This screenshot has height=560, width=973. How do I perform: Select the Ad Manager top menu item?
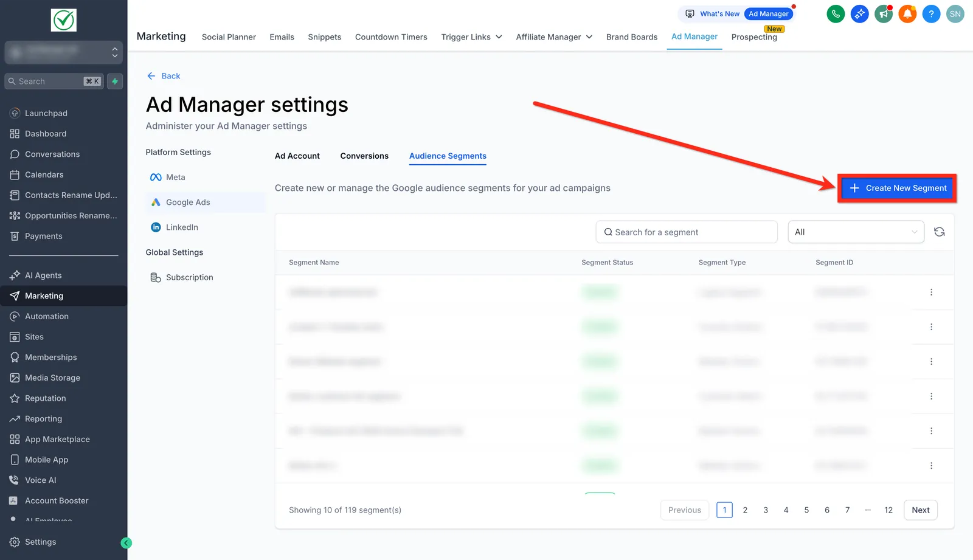click(x=694, y=36)
